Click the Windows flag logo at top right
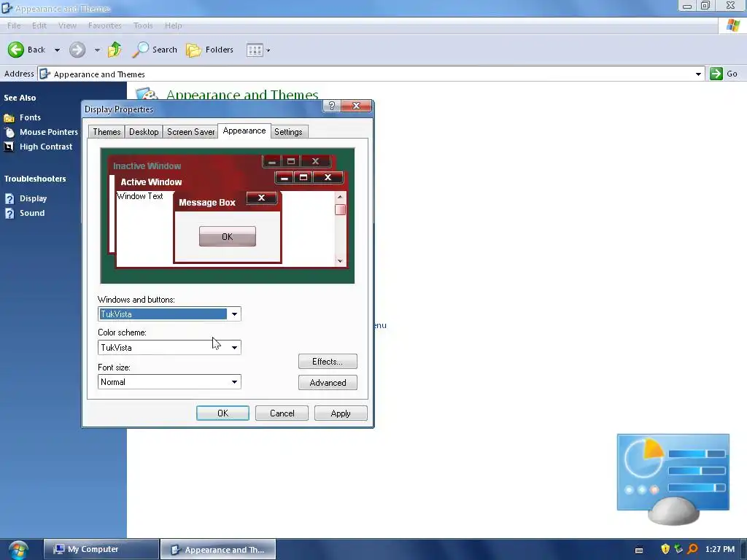 coord(732,26)
